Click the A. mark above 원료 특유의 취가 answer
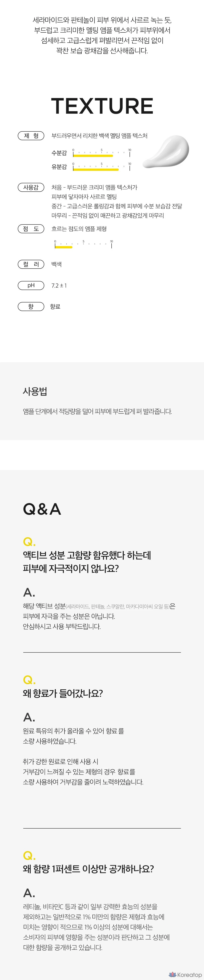 pyautogui.click(x=29, y=717)
